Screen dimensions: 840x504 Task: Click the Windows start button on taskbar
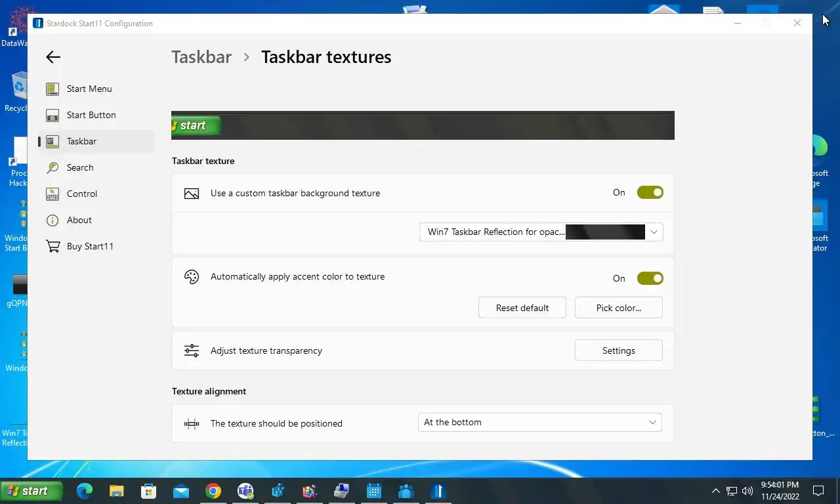click(x=31, y=491)
